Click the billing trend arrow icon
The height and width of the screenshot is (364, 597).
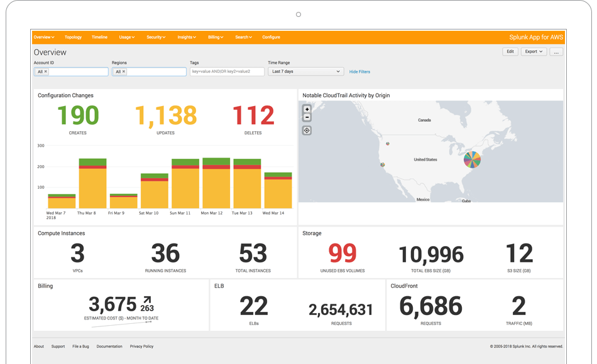147,300
